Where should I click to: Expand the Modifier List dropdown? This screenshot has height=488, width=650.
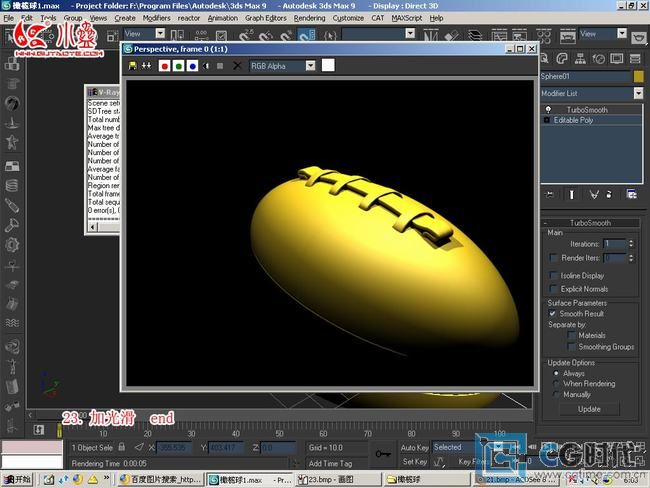point(638,93)
